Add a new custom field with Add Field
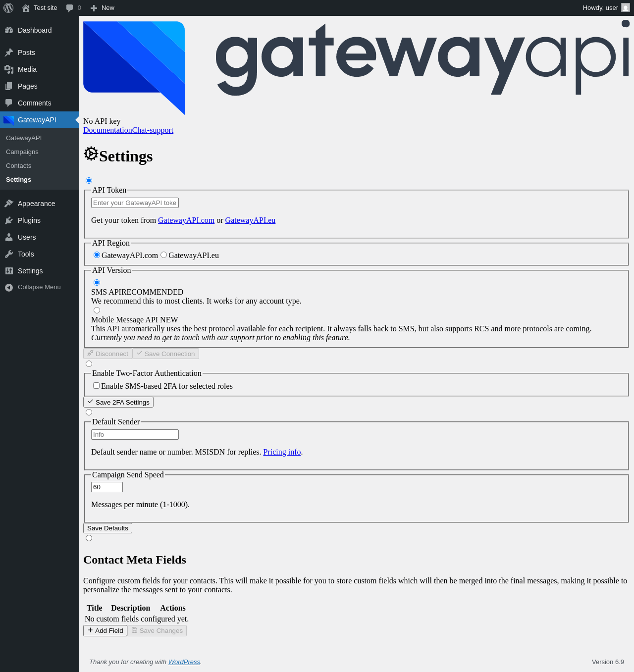This screenshot has height=672, width=634. click(x=105, y=630)
